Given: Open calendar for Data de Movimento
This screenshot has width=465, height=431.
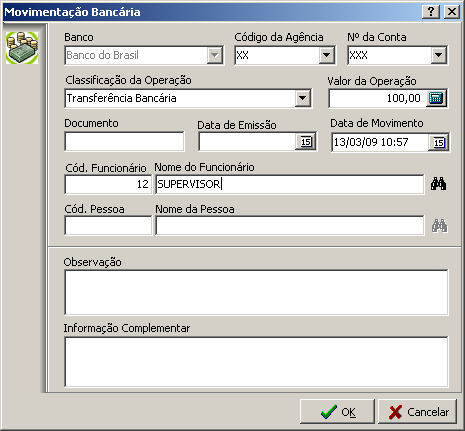Looking at the screenshot, I should (x=438, y=143).
